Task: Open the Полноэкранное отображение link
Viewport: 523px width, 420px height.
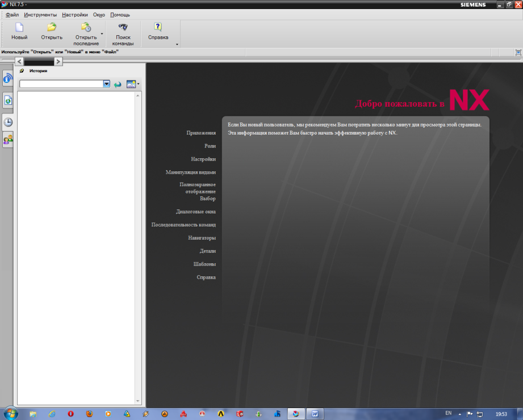Action: pyautogui.click(x=198, y=188)
